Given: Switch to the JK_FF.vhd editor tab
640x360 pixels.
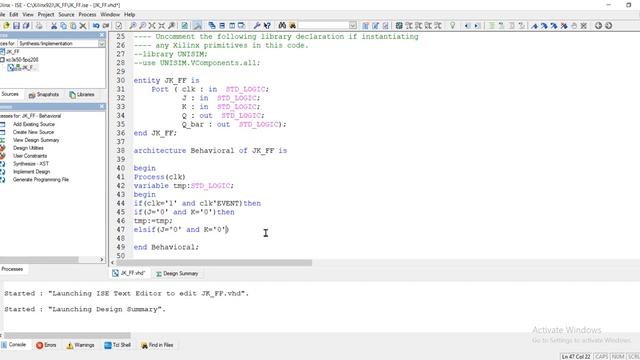Looking at the screenshot, I should pyautogui.click(x=130, y=273).
